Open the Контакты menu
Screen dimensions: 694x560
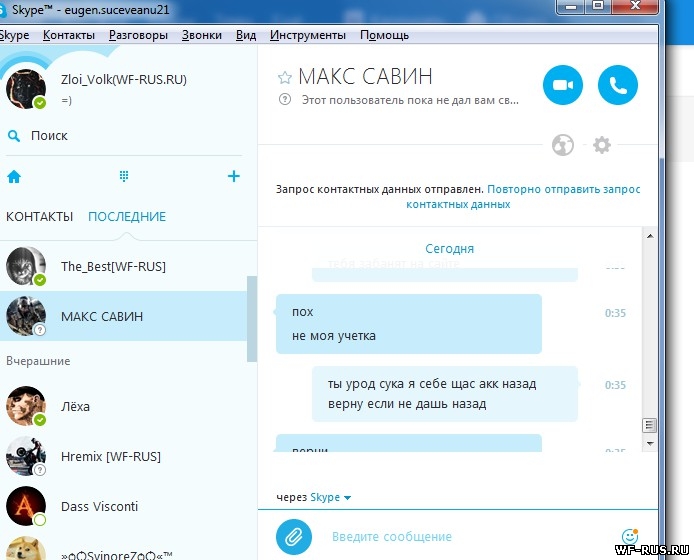[70, 35]
